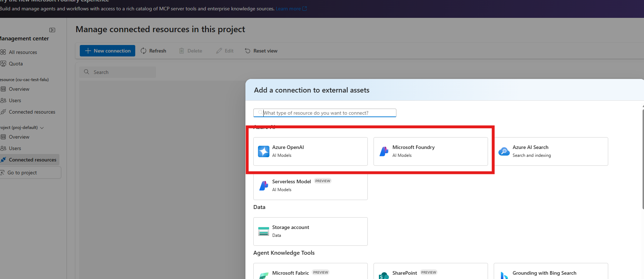The image size is (644, 279).
Task: Click the resource Overview icon under cu-cac-test-falu
Action: point(3,89)
